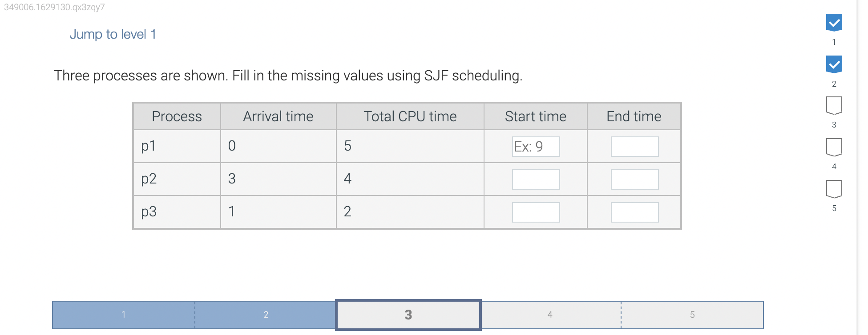Click the level 5 shield indicator
Viewport: 868px width, 335px height.
click(x=834, y=188)
